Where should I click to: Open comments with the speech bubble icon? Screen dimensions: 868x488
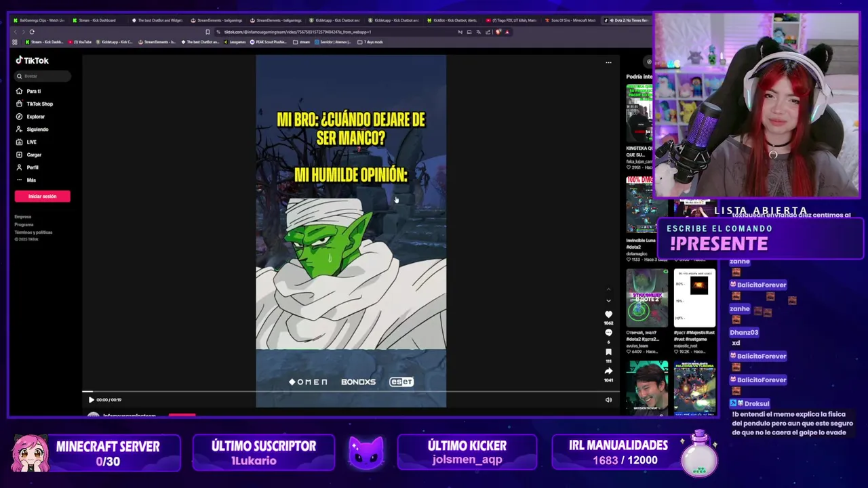click(x=608, y=333)
